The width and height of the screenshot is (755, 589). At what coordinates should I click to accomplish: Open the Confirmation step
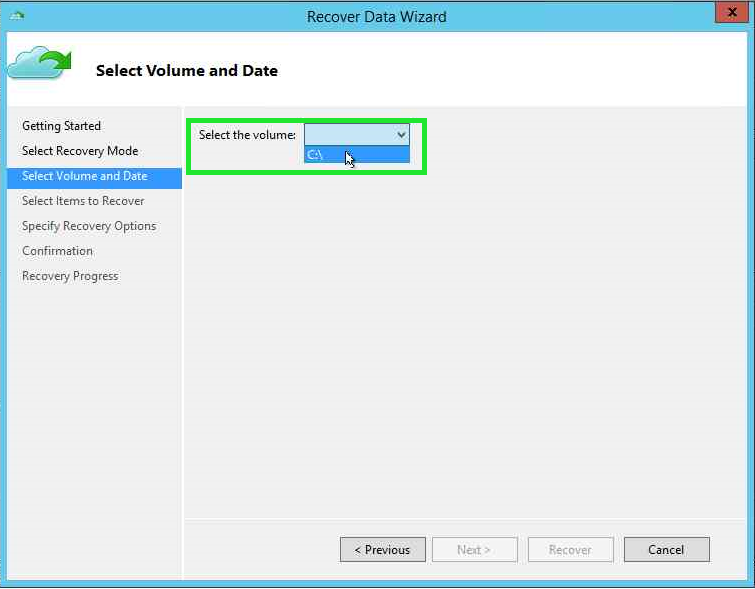(57, 251)
